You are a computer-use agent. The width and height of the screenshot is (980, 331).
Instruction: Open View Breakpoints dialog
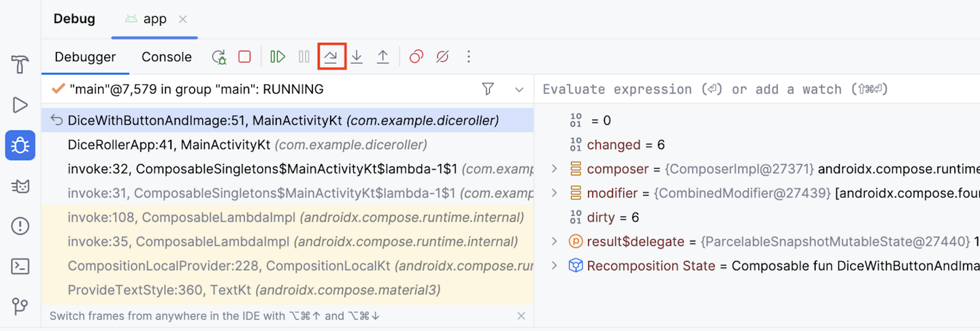416,57
